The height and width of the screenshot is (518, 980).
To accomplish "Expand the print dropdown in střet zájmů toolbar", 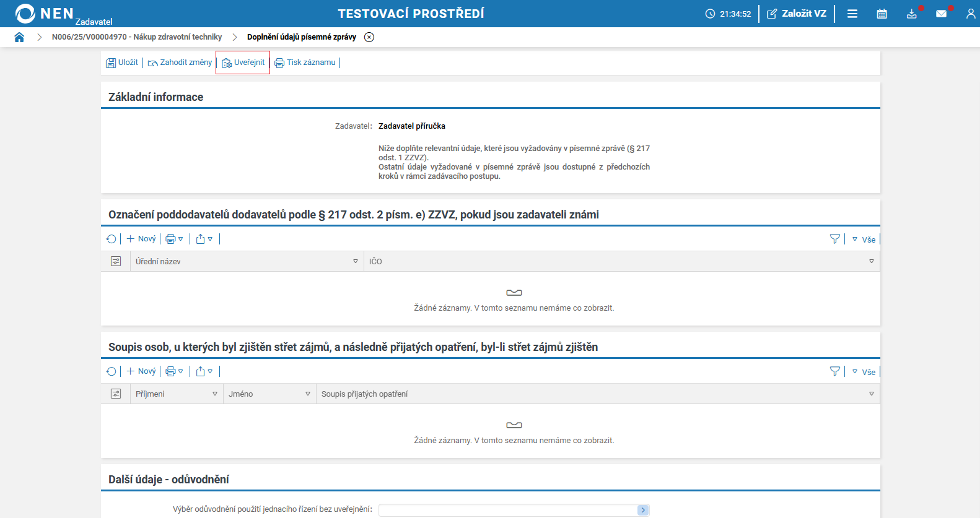I will tap(175, 371).
